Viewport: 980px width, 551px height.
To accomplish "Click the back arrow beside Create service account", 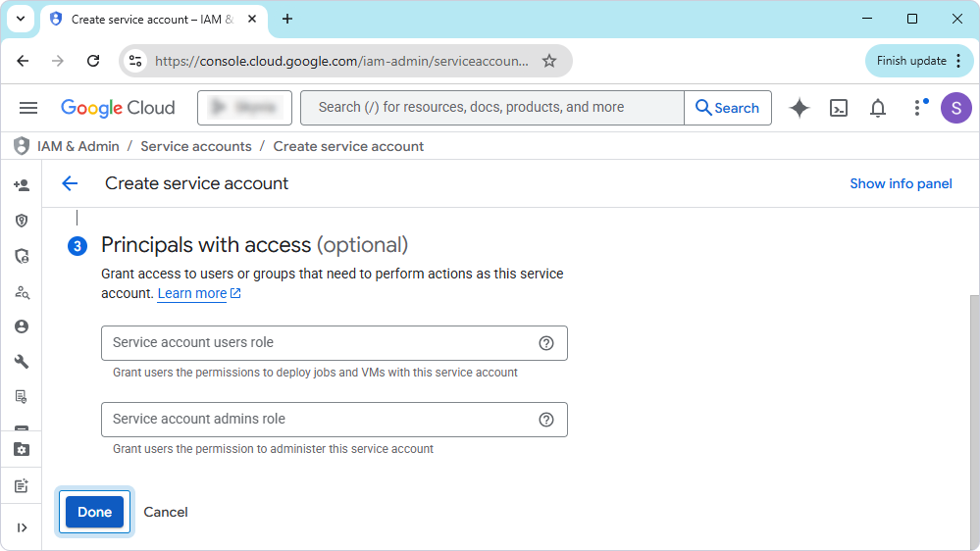I will point(70,183).
